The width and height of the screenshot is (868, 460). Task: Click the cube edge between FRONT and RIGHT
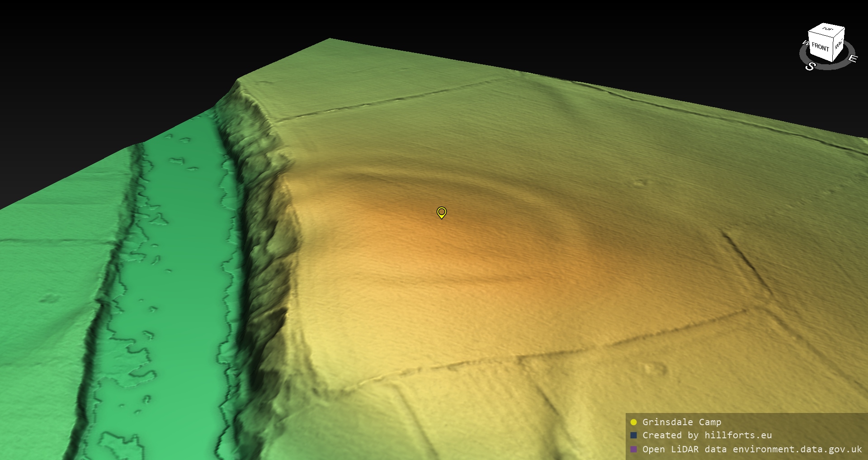(833, 50)
